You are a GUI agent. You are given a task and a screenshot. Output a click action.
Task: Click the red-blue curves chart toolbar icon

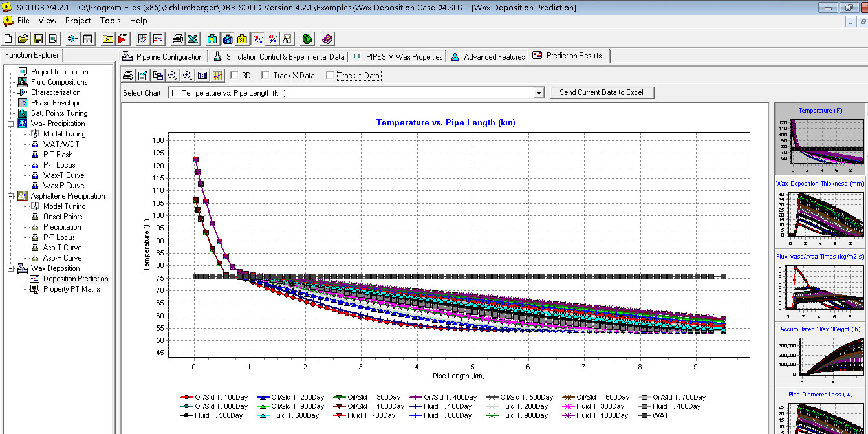(158, 39)
